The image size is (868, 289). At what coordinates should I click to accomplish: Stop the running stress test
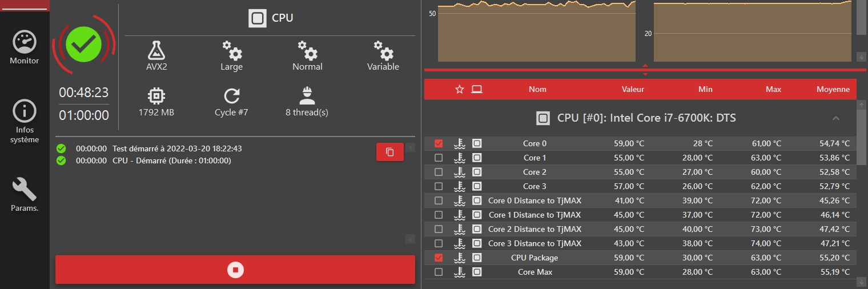(x=235, y=270)
